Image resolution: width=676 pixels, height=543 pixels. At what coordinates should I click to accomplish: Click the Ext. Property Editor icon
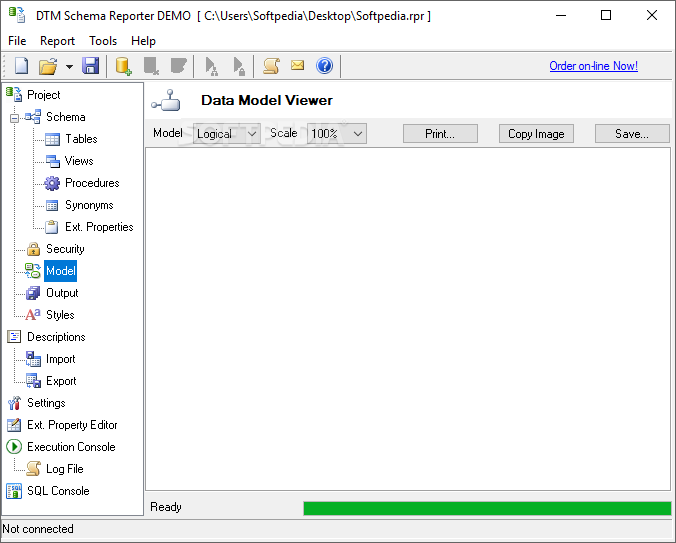(x=14, y=425)
